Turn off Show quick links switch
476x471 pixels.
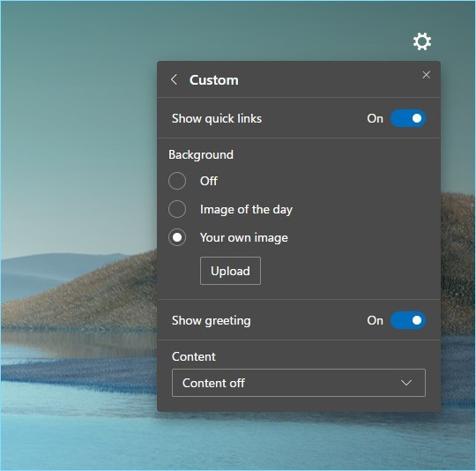[408, 118]
